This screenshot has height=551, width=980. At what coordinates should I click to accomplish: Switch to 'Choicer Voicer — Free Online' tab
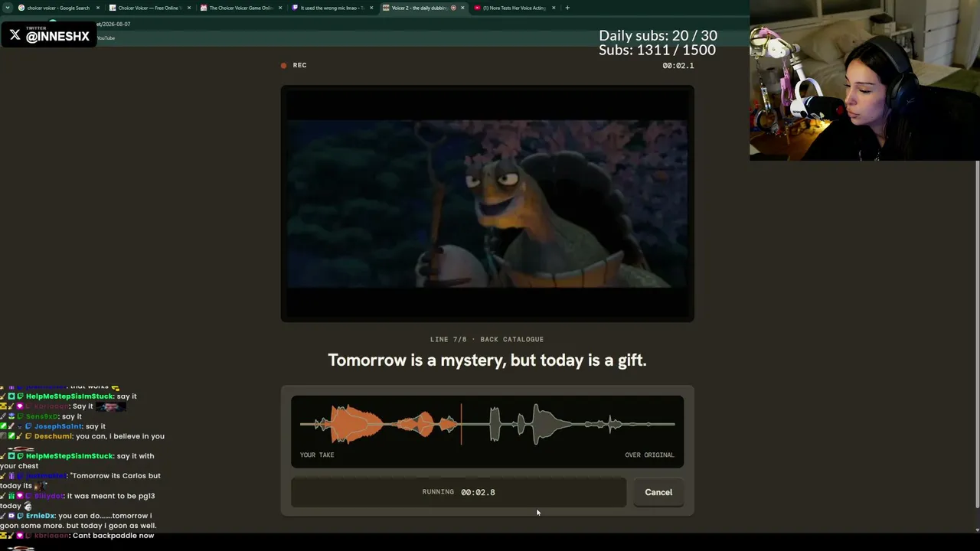pyautogui.click(x=150, y=8)
